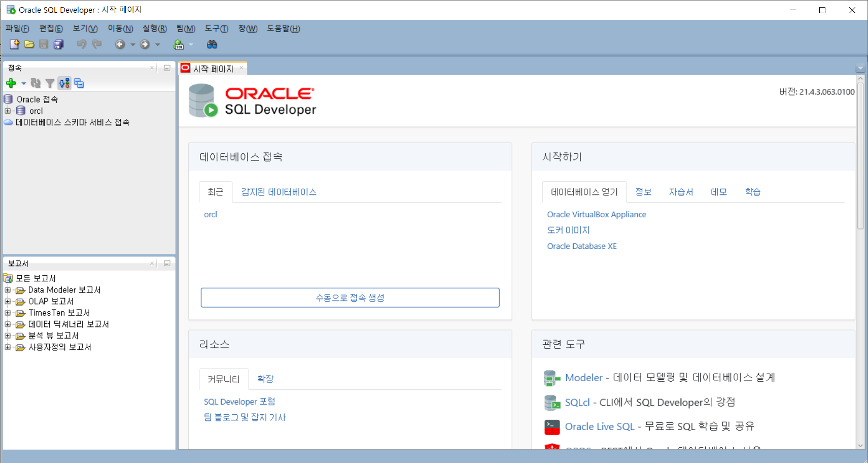Click the Oracle Live SQL icon

pyautogui.click(x=552, y=427)
